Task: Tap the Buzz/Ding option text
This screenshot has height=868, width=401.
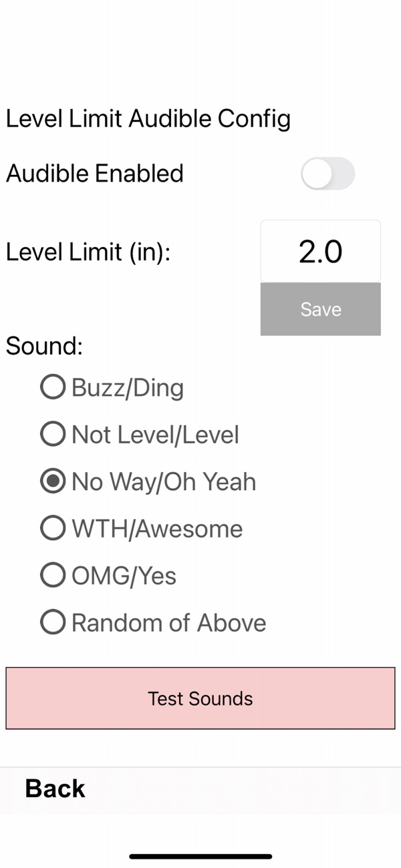Action: pyautogui.click(x=128, y=388)
